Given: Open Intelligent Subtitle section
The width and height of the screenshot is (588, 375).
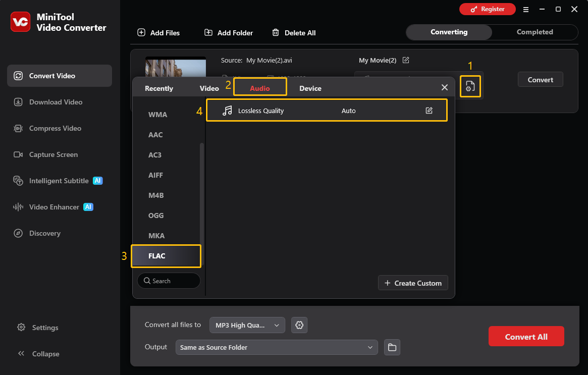Looking at the screenshot, I should (60, 181).
